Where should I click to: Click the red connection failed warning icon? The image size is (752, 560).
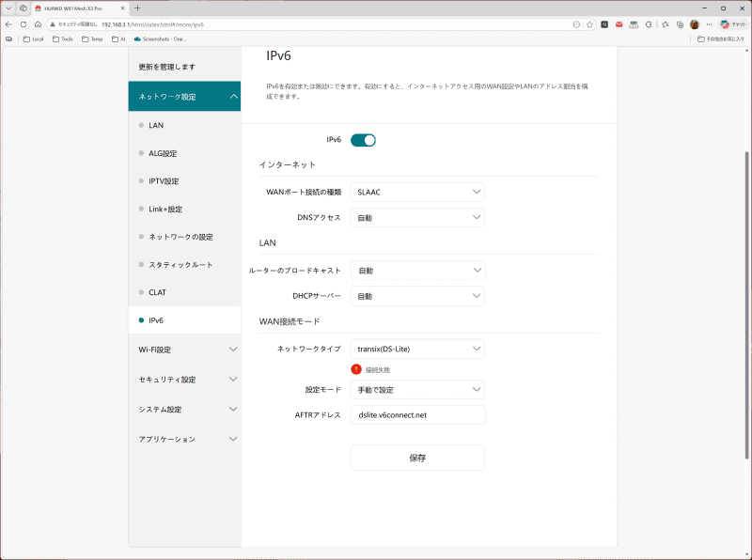tap(356, 369)
